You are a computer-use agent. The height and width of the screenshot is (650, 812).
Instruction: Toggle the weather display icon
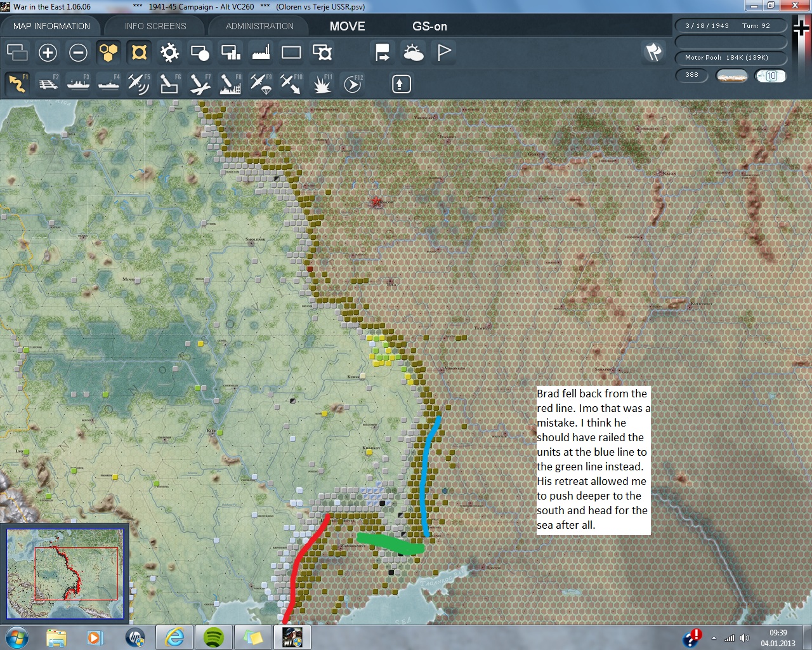[413, 52]
